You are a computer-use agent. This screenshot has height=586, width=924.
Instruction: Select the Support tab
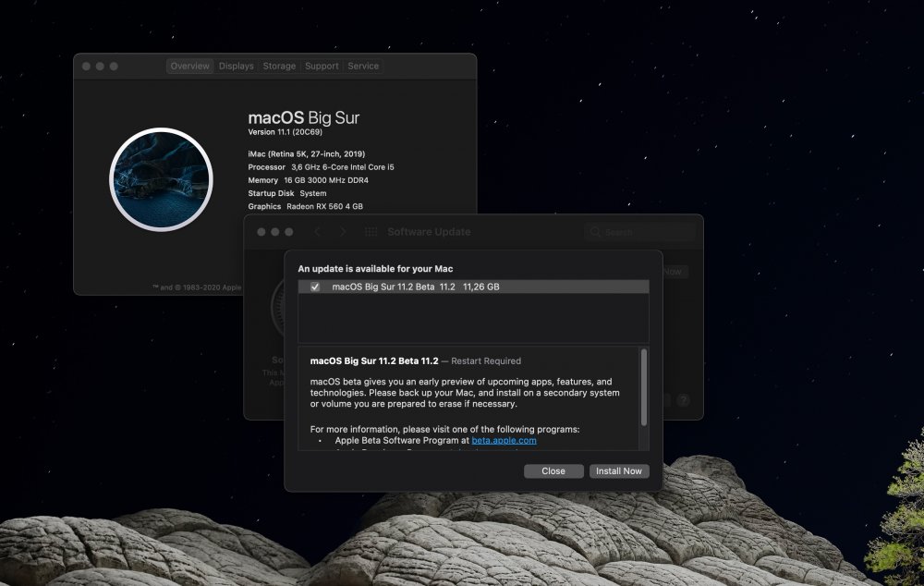322,66
